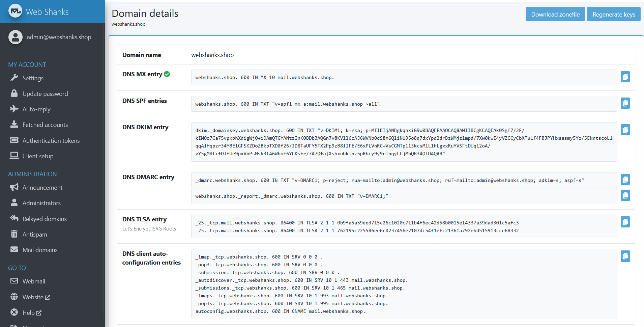The height and width of the screenshot is (327, 644).
Task: Click the Client setup laptop icon
Action: 14,156
